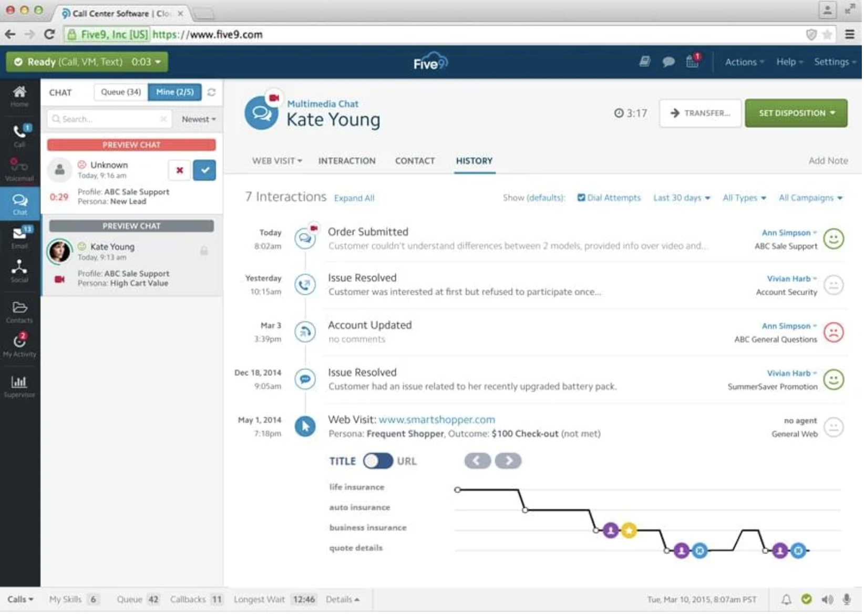The image size is (864, 616).
Task: Open the Supervisor sidebar section
Action: (x=19, y=386)
